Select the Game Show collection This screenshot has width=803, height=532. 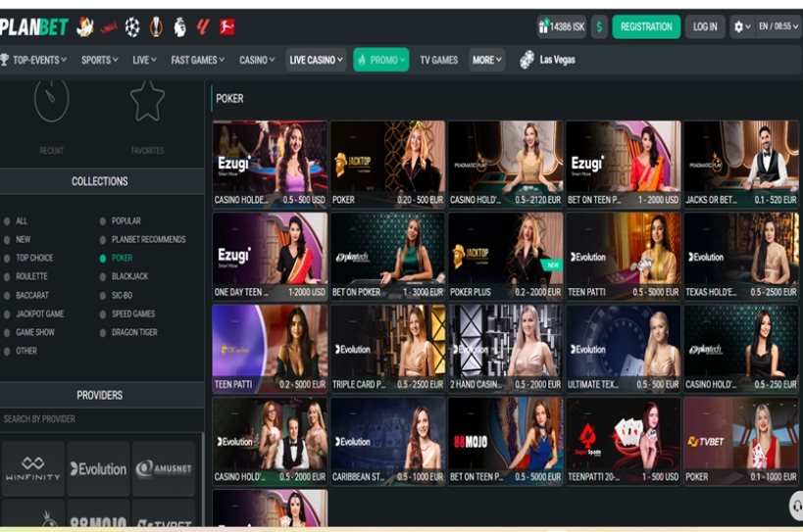tap(29, 332)
